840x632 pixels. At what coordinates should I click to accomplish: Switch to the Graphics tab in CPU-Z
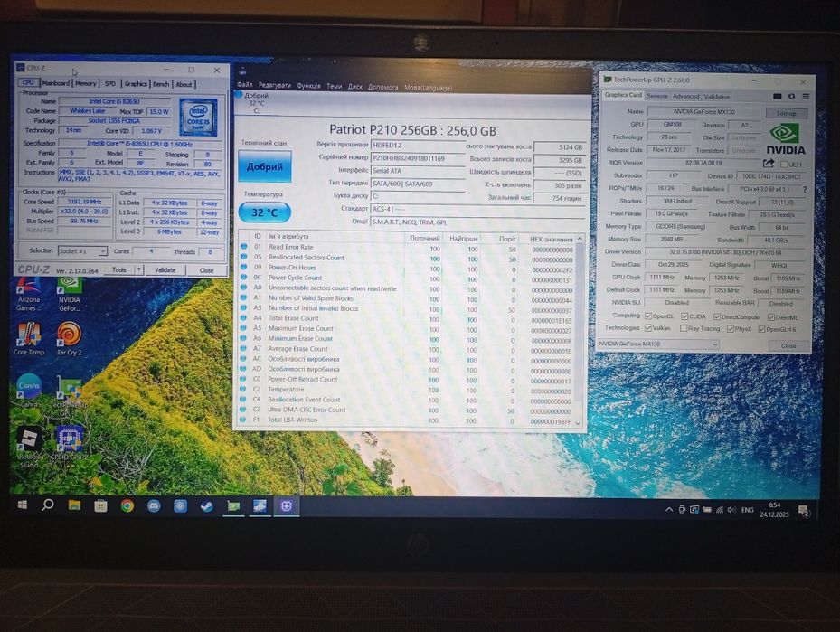[x=136, y=84]
